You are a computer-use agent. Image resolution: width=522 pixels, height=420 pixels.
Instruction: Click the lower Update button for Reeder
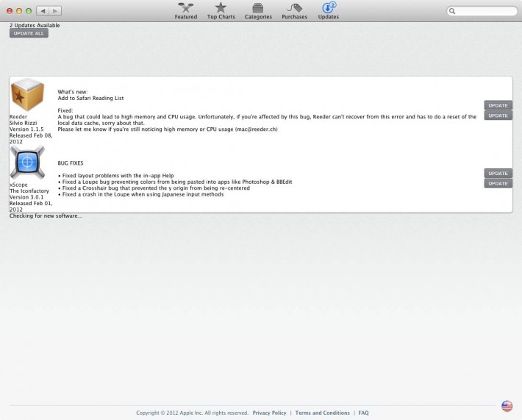pyautogui.click(x=498, y=115)
